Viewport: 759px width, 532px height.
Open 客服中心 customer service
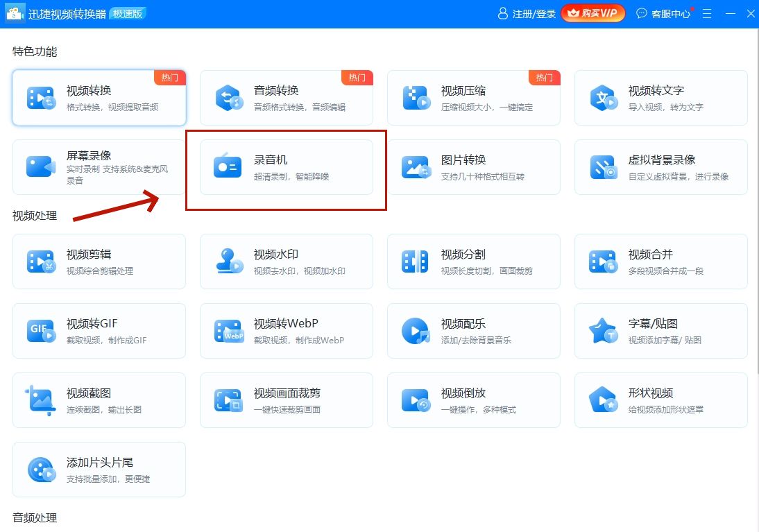pos(664,14)
